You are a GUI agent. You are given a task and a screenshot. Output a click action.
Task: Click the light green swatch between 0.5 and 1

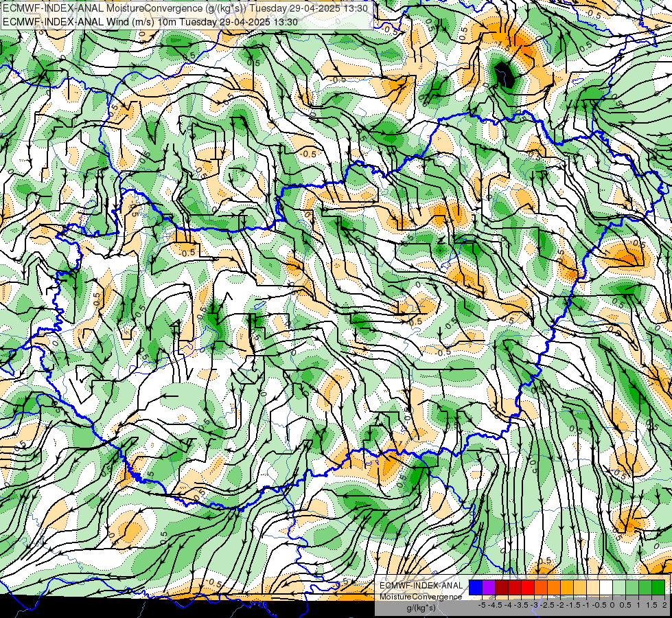632,587
